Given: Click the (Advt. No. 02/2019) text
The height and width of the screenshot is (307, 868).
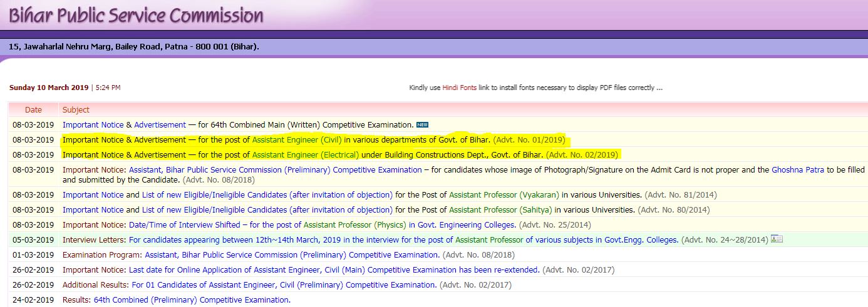Looking at the screenshot, I should (x=582, y=154).
